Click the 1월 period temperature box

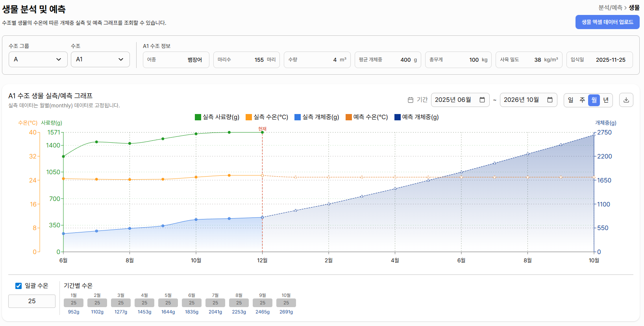pyautogui.click(x=74, y=303)
